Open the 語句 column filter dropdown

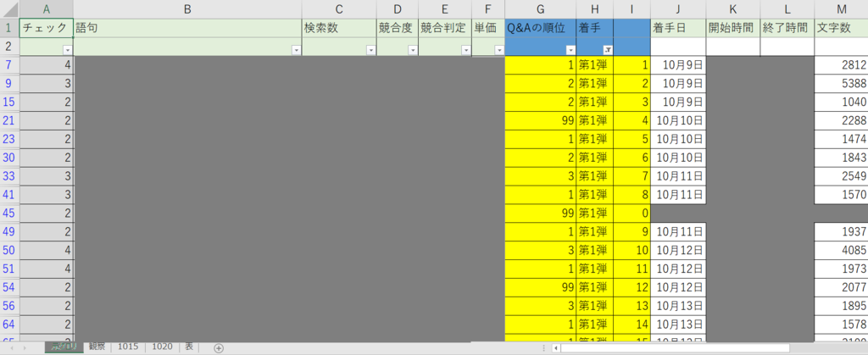pyautogui.click(x=296, y=50)
